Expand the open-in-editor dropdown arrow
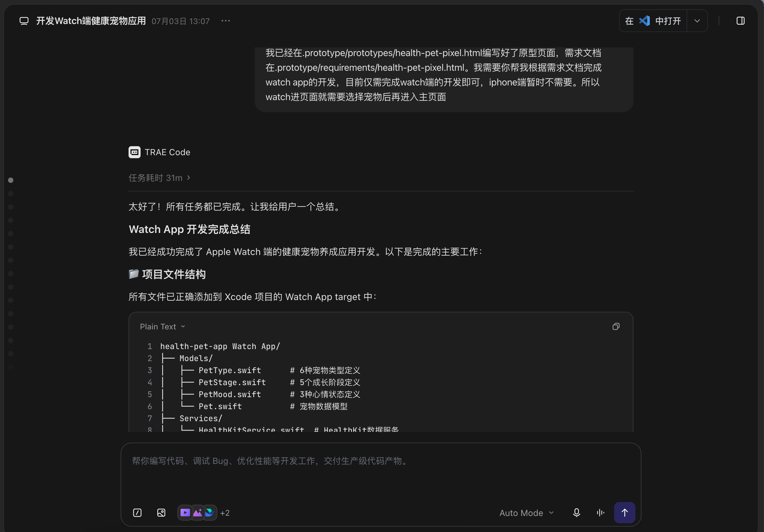Screen dimensions: 764x532 (697, 21)
